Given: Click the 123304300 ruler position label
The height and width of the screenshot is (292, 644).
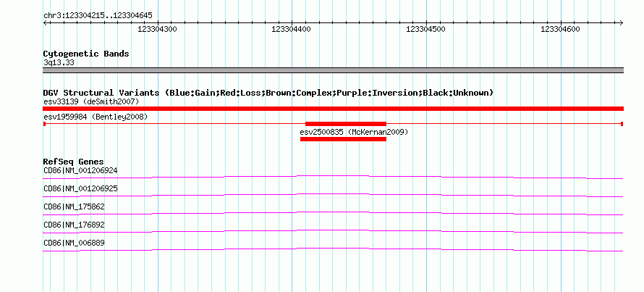Looking at the screenshot, I should click(157, 29).
